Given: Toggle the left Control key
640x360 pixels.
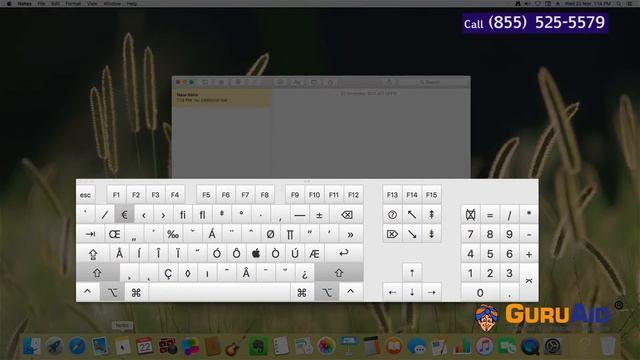Looking at the screenshot, I should (x=87, y=292).
